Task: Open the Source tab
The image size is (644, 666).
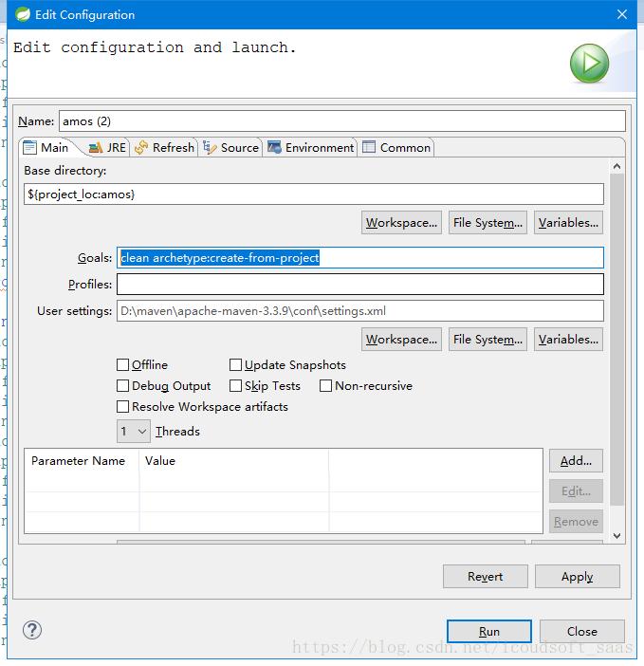Action: tap(230, 147)
